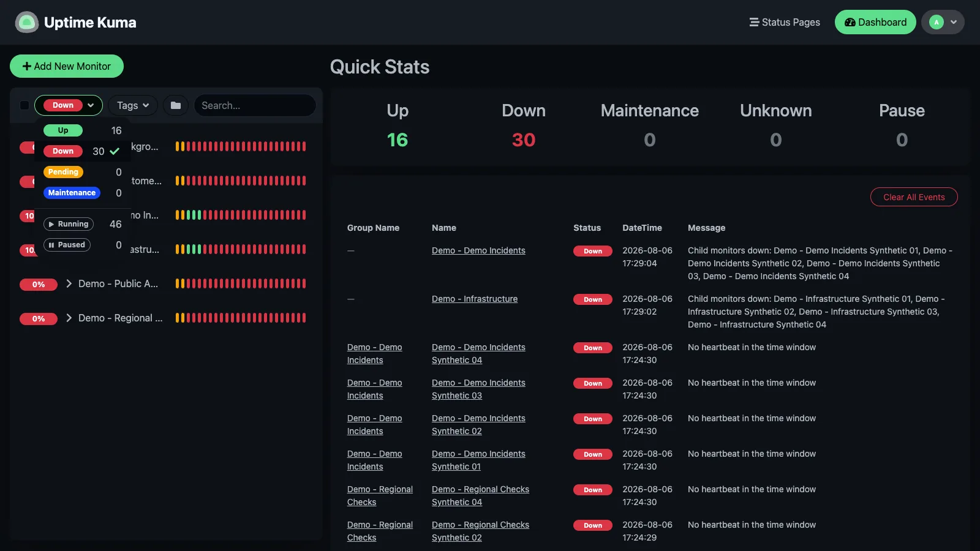Go to the Dashboard
Viewport: 980px width, 551px height.
875,22
